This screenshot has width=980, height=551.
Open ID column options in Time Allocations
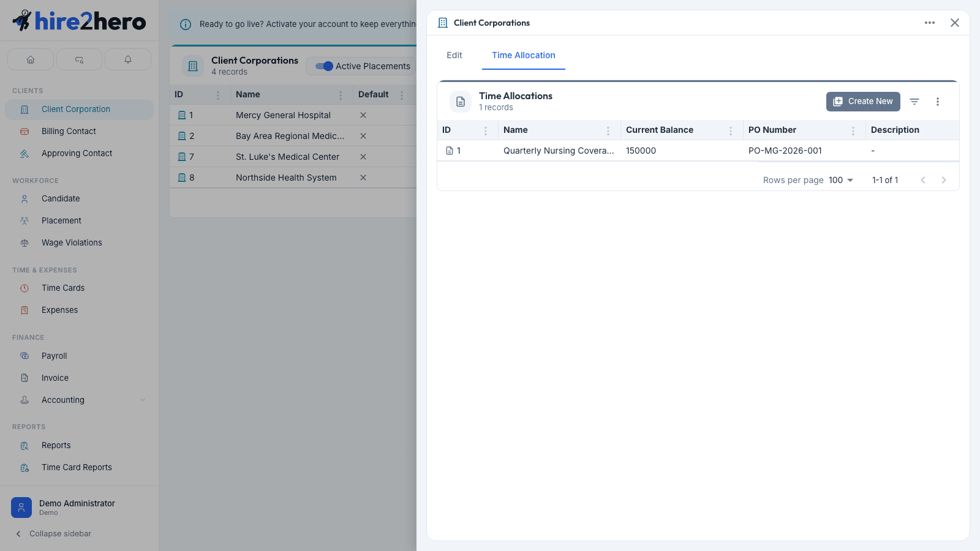[486, 130]
